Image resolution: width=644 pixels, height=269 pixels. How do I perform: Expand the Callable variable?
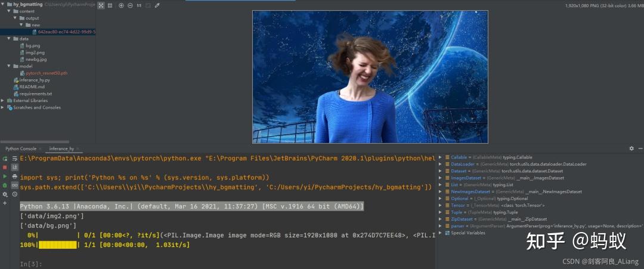[x=441, y=157]
